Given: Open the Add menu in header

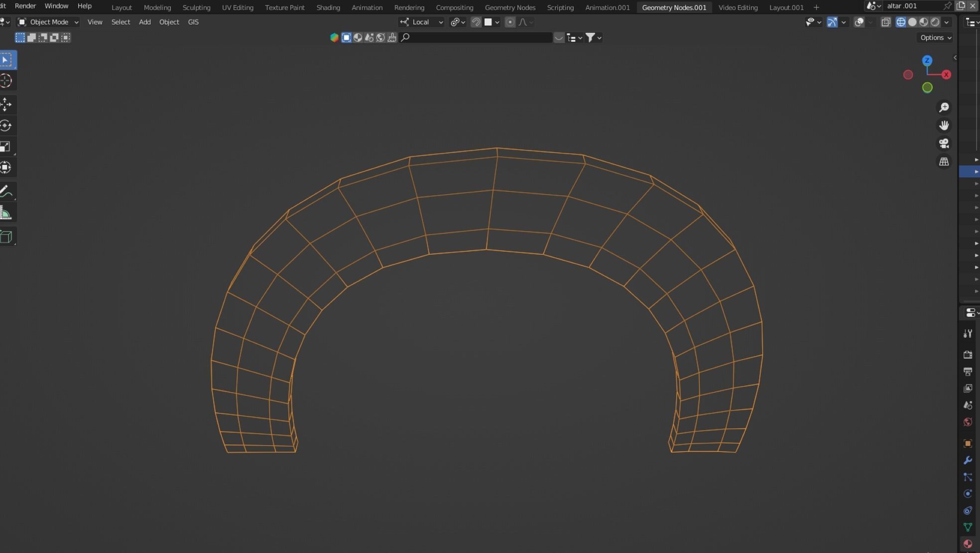Looking at the screenshot, I should click(144, 22).
